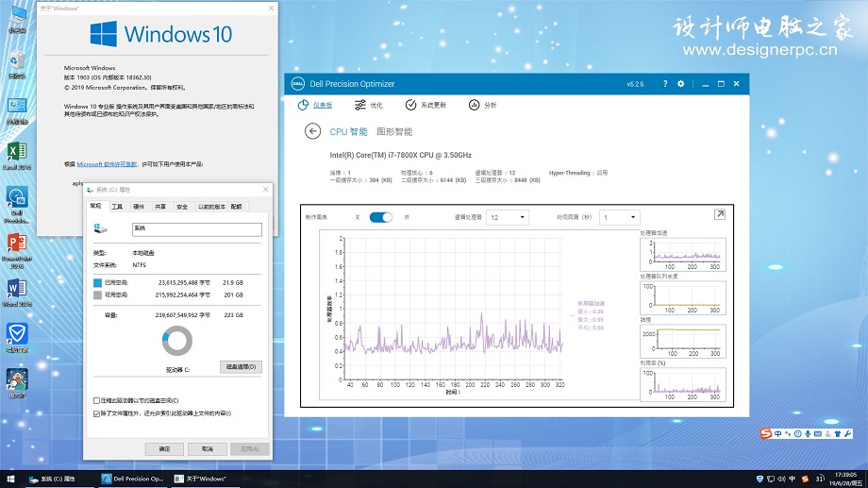Switch to Dell Precision Op... taskbar button
This screenshot has height=488, width=868.
click(133, 479)
